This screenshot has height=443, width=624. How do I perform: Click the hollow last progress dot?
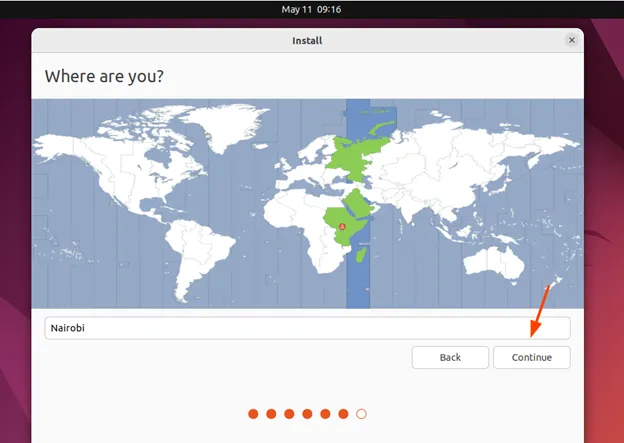(362, 413)
